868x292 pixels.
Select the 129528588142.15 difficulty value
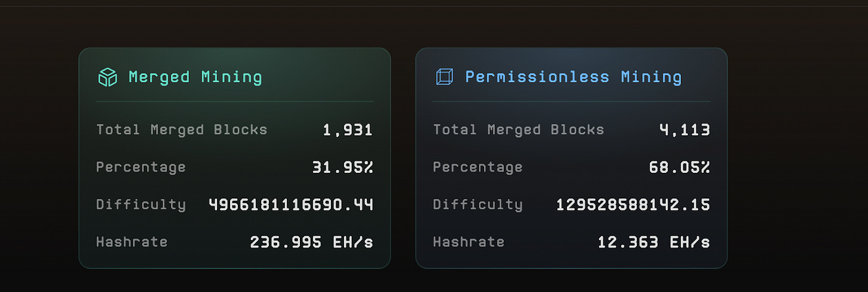tap(633, 205)
